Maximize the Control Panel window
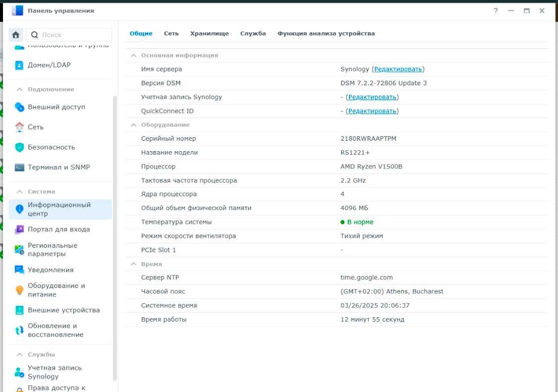 coord(526,11)
